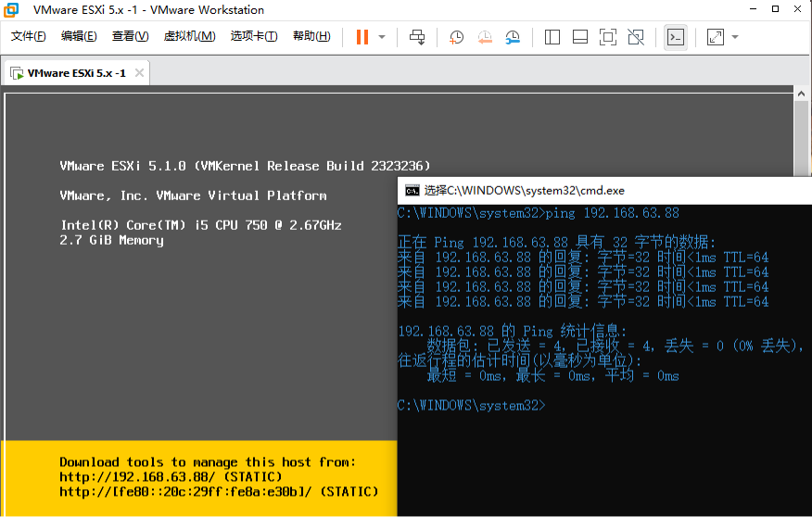Toggle the console view icon

pyautogui.click(x=676, y=37)
